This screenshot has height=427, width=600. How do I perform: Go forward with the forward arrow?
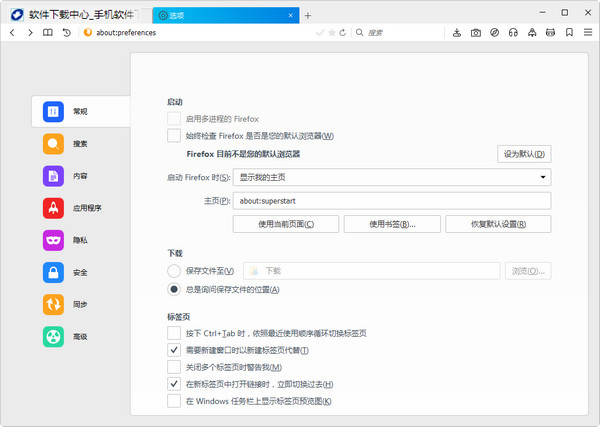30,33
